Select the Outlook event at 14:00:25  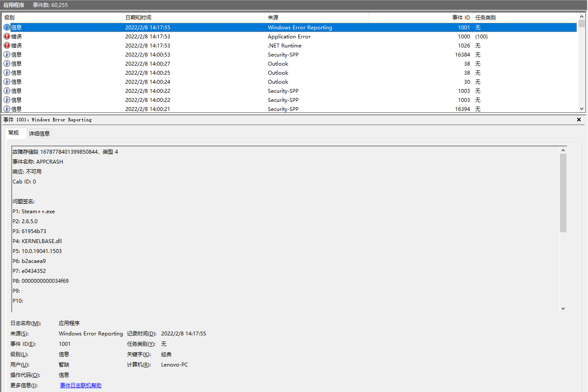[289, 73]
